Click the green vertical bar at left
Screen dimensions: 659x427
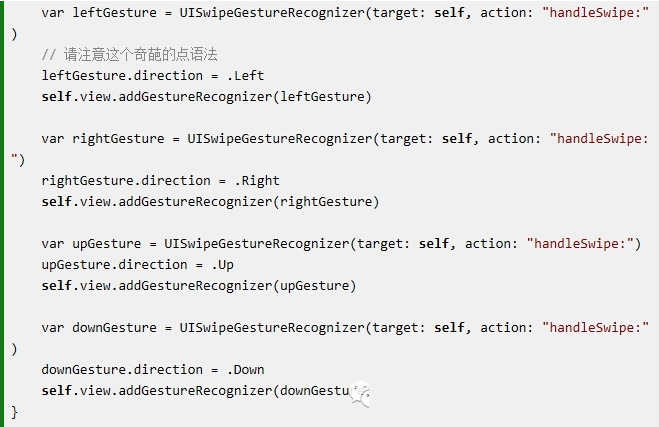point(2,214)
